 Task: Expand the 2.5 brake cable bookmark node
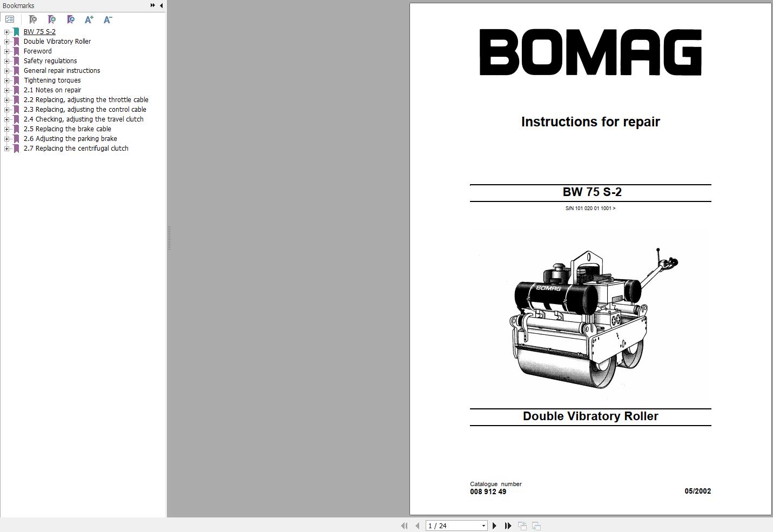point(6,129)
